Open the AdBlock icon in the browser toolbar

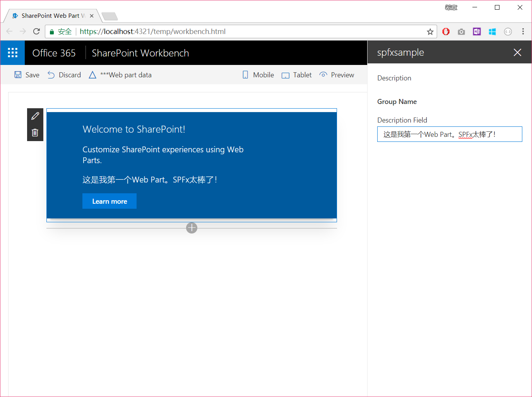(446, 31)
